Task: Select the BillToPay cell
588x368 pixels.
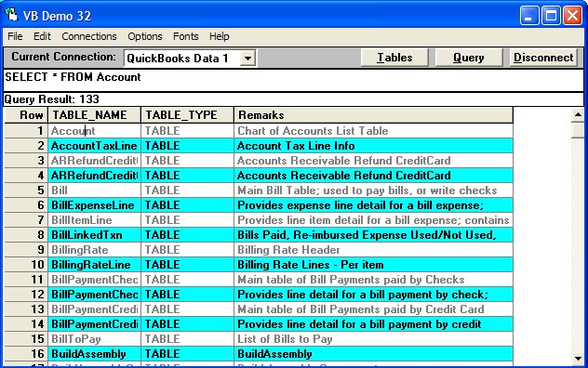Action: [94, 339]
